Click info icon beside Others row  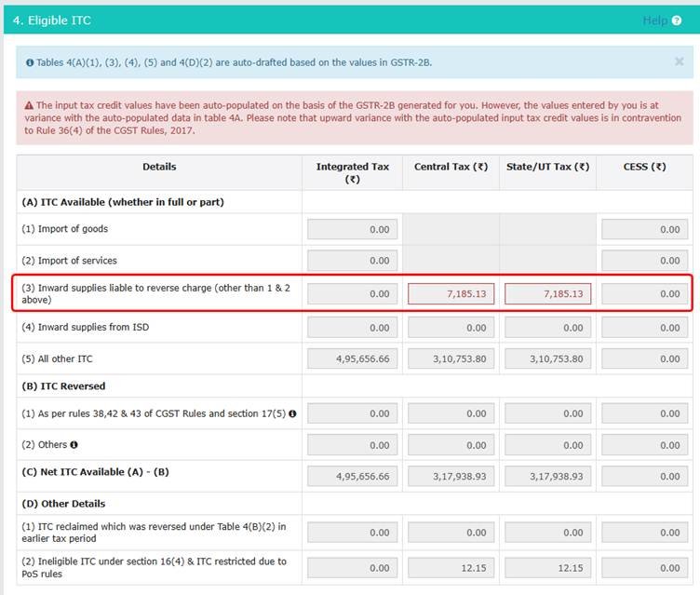coord(74,445)
